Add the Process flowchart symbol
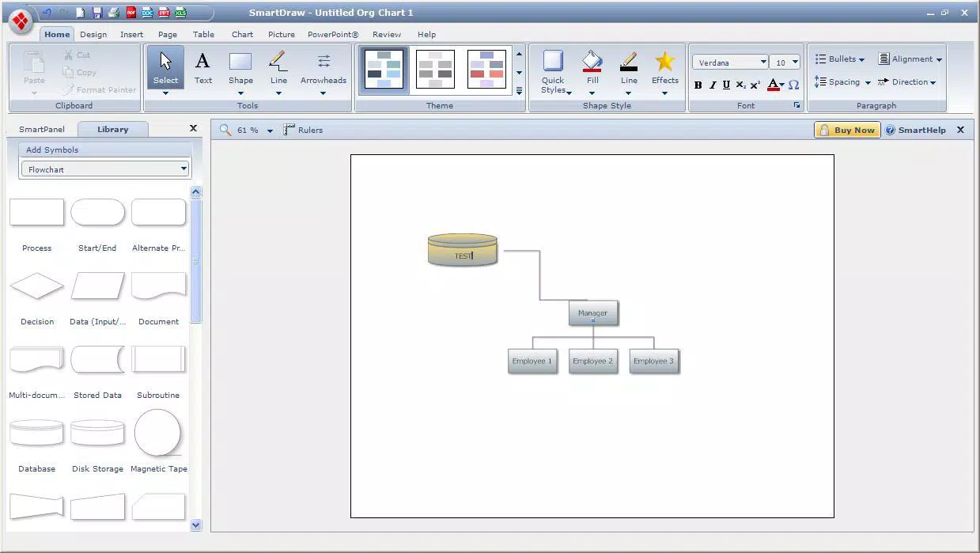980x553 pixels. pyautogui.click(x=36, y=213)
